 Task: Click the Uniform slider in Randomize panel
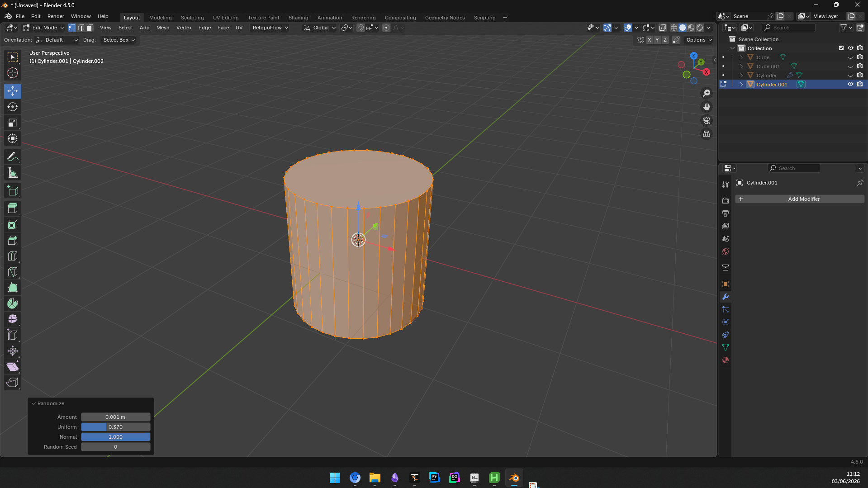[x=116, y=427]
